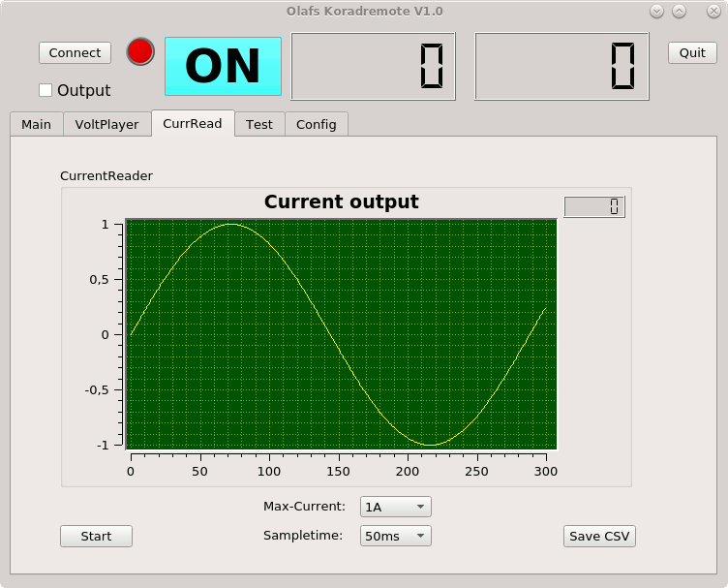Open the Sampletime dropdown showing 50ms
This screenshot has height=588, width=728.
[396, 536]
